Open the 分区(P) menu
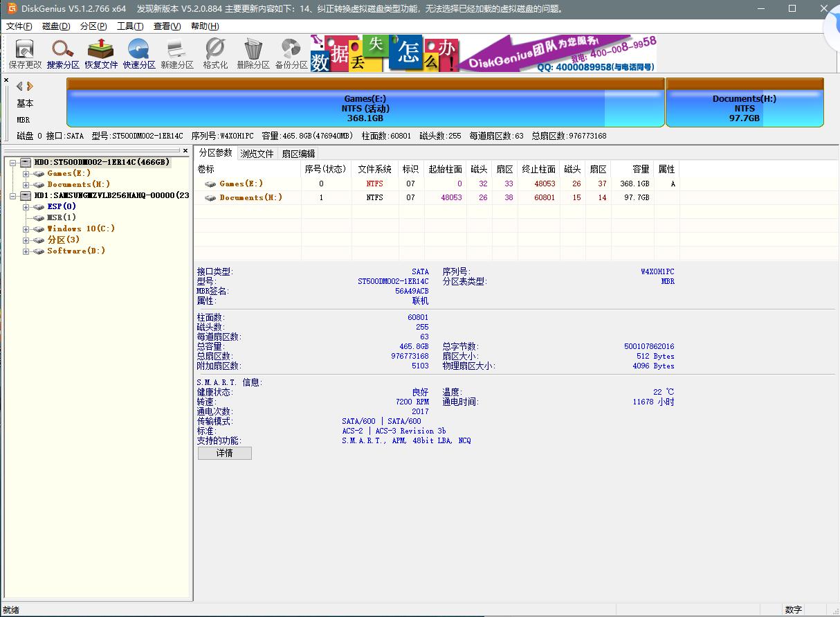 pyautogui.click(x=93, y=26)
